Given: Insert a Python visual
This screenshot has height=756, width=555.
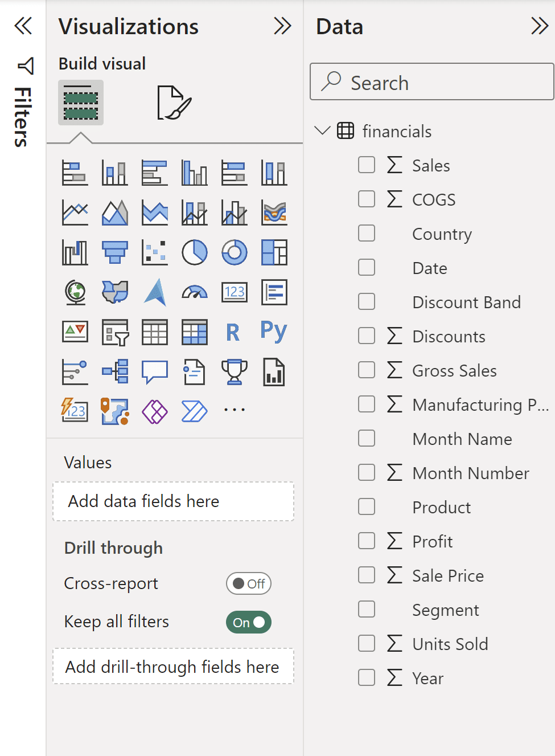Looking at the screenshot, I should tap(274, 332).
